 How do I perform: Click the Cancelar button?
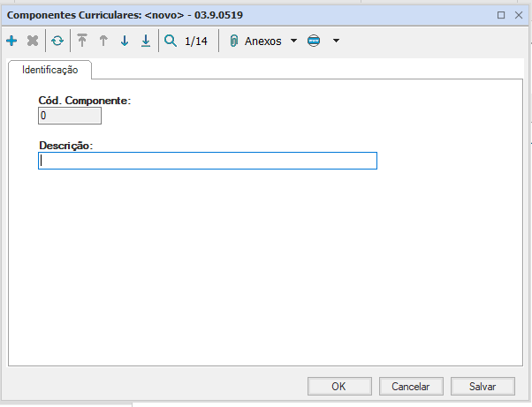pos(411,386)
